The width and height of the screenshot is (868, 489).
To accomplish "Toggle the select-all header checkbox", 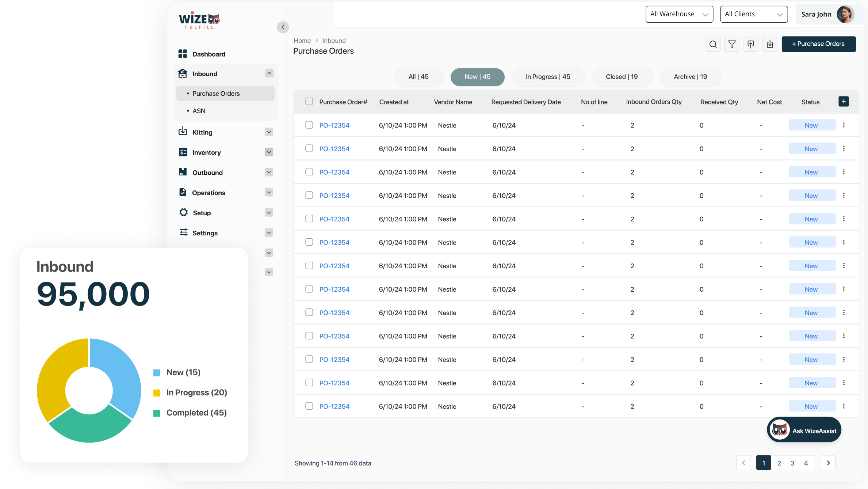I will [309, 102].
